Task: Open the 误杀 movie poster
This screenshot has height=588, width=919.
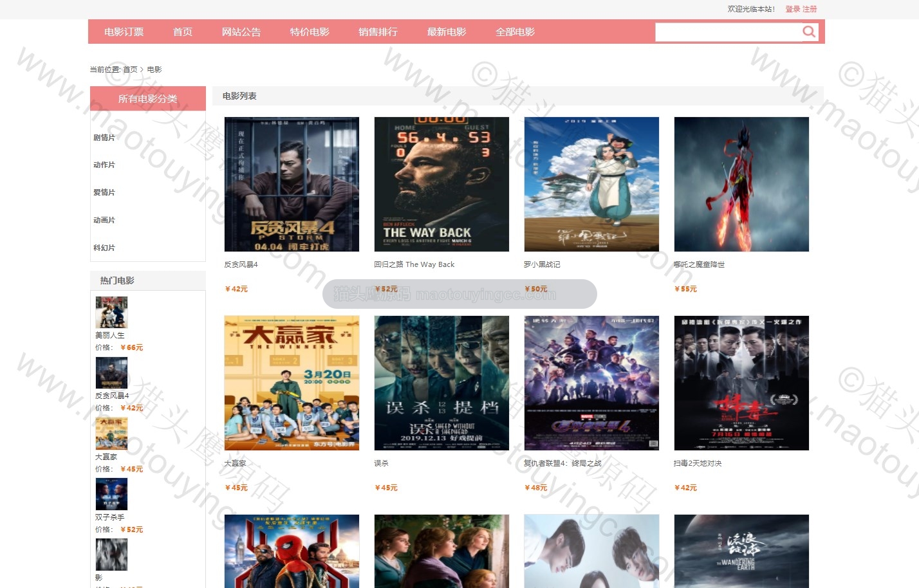Action: pos(441,383)
